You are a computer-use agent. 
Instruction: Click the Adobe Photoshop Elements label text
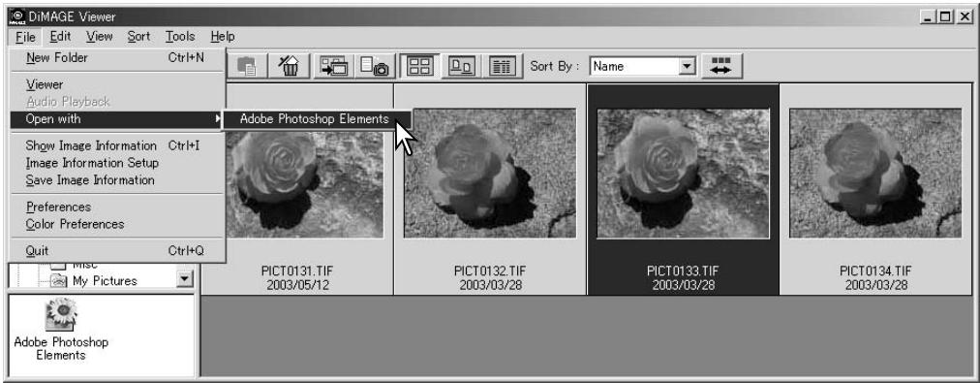[61, 349]
